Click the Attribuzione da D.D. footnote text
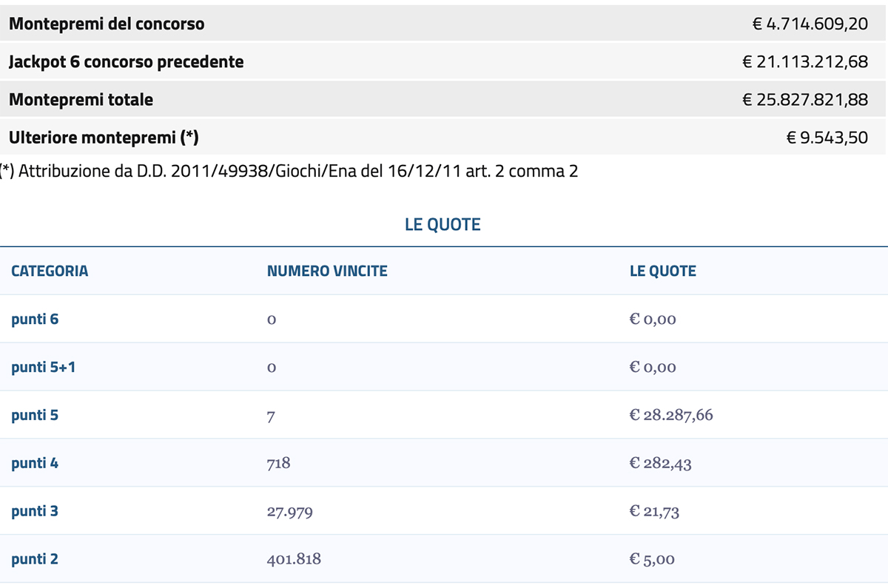Viewport: 888px width, 588px height. [x=289, y=172]
